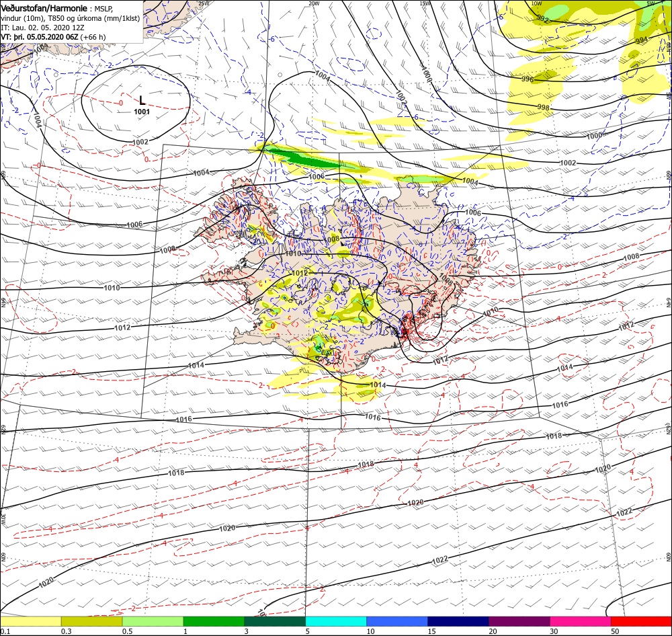The height and width of the screenshot is (636, 672).
Task: Click the blue 10–15 precipitation legend swatch
Action: pos(397,621)
